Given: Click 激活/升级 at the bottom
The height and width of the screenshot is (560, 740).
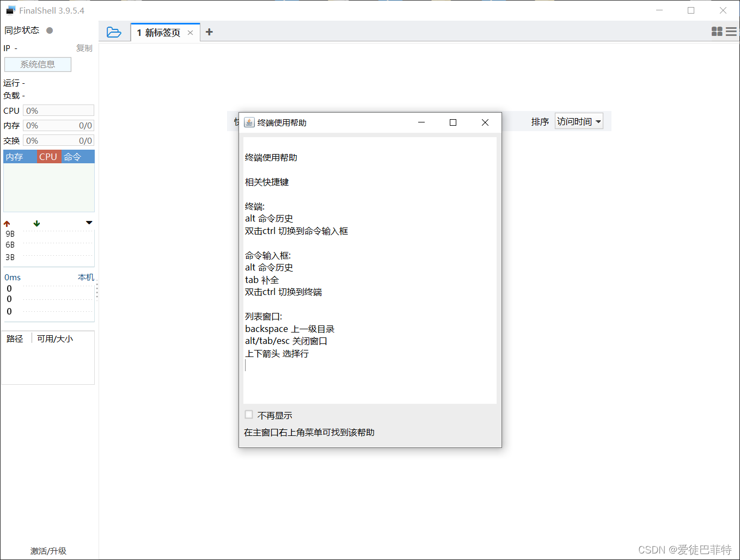Looking at the screenshot, I should point(48,551).
